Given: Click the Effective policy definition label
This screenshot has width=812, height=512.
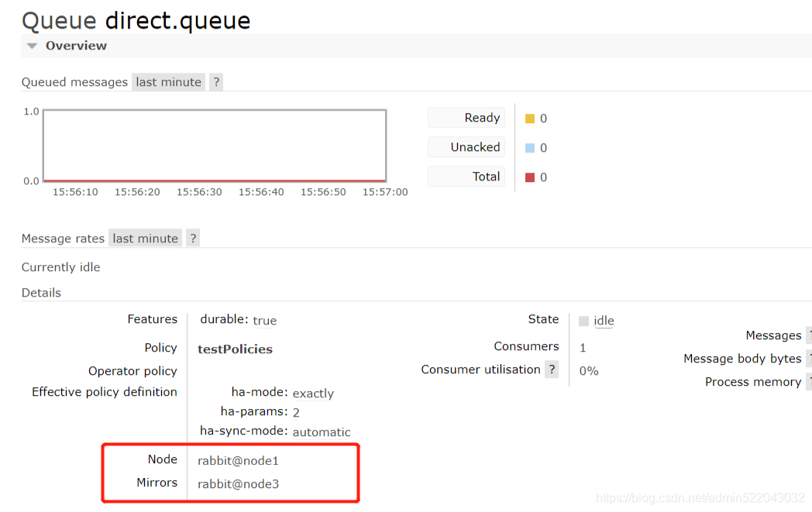Looking at the screenshot, I should click(x=105, y=392).
